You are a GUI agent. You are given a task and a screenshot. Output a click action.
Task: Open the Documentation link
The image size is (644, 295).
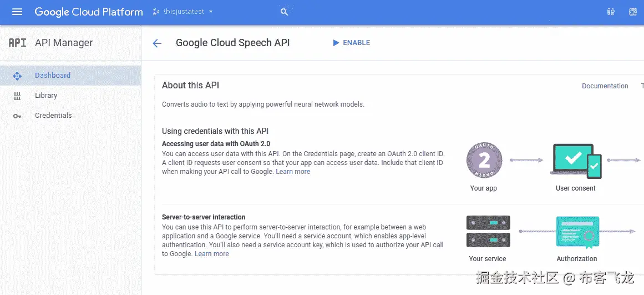coord(605,86)
